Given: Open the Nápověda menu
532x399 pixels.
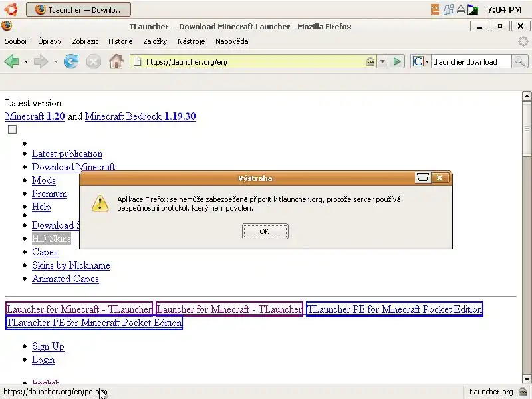Looking at the screenshot, I should point(231,41).
